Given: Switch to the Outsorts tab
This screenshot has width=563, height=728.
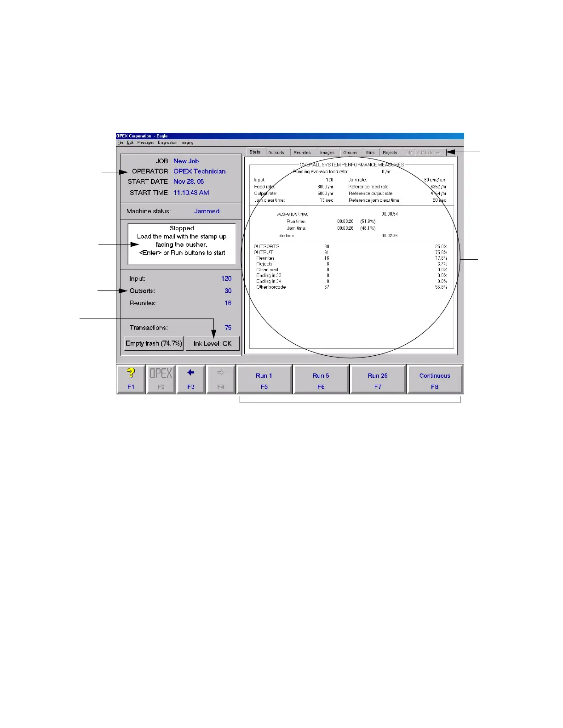Looking at the screenshot, I should [x=276, y=153].
